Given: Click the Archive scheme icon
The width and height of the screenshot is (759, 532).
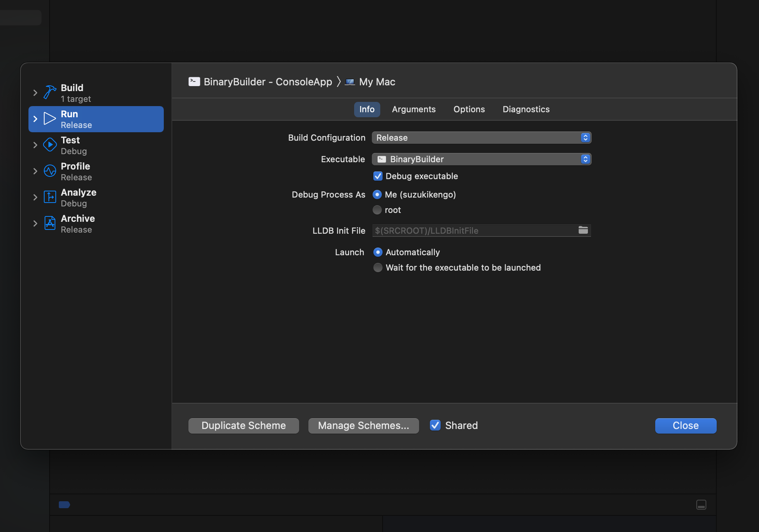Looking at the screenshot, I should [x=50, y=223].
